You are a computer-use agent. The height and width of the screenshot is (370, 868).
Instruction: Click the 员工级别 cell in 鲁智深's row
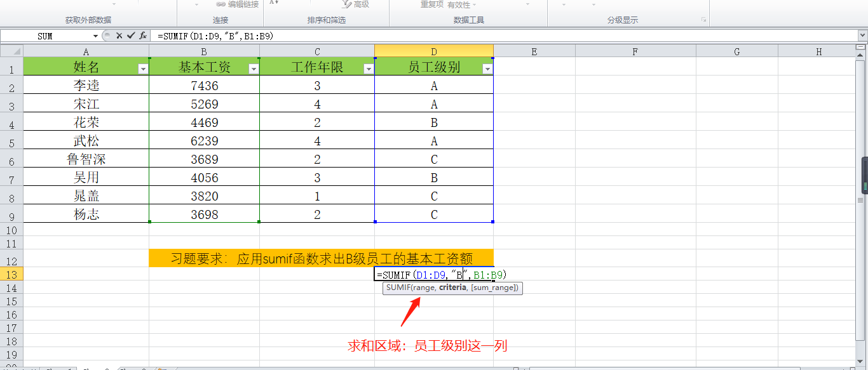(434, 159)
